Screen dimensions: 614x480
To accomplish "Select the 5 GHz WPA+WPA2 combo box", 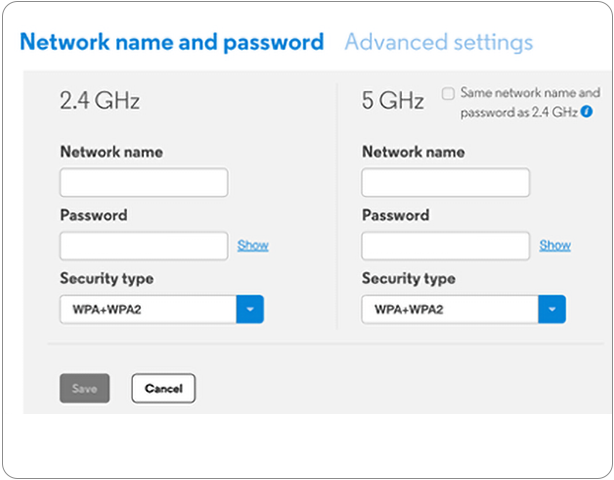I will tap(464, 309).
